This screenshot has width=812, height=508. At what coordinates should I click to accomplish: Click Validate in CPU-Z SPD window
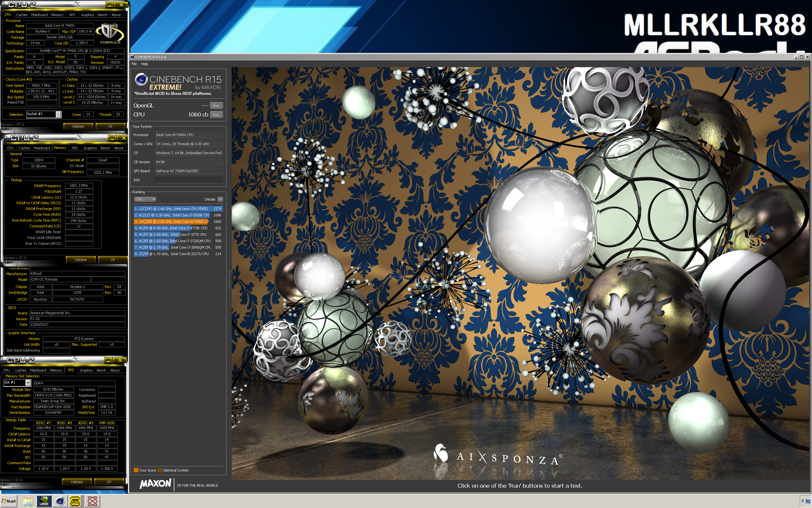pos(76,482)
